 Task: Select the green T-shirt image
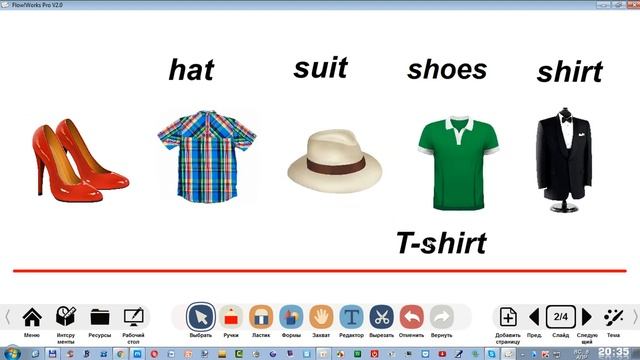click(x=458, y=163)
